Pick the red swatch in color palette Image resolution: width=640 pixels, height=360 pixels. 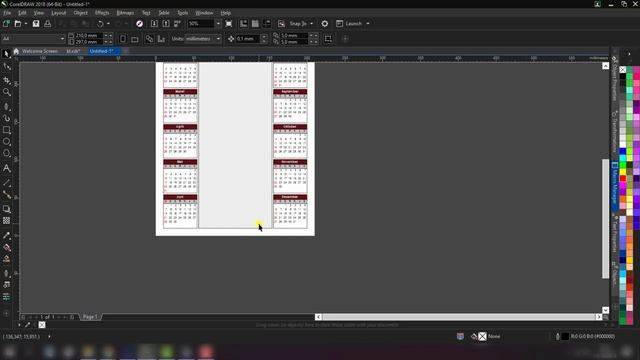click(623, 178)
